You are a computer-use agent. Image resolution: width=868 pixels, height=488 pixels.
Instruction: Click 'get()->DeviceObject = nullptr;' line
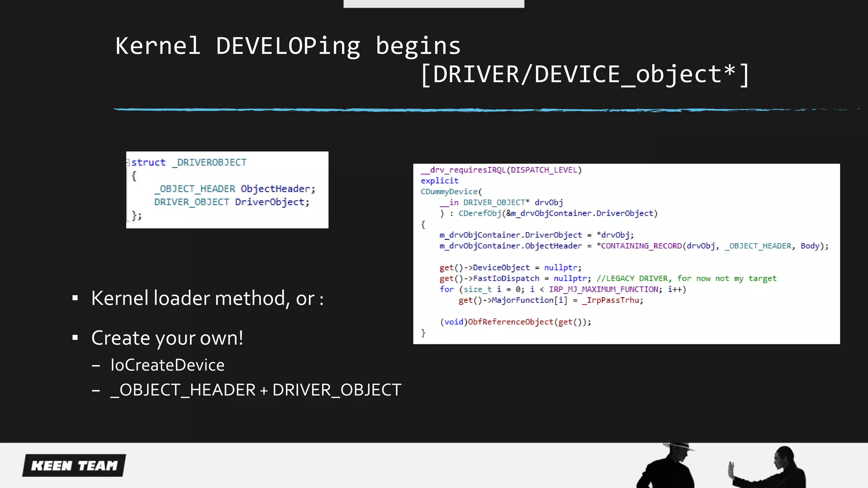pyautogui.click(x=510, y=267)
